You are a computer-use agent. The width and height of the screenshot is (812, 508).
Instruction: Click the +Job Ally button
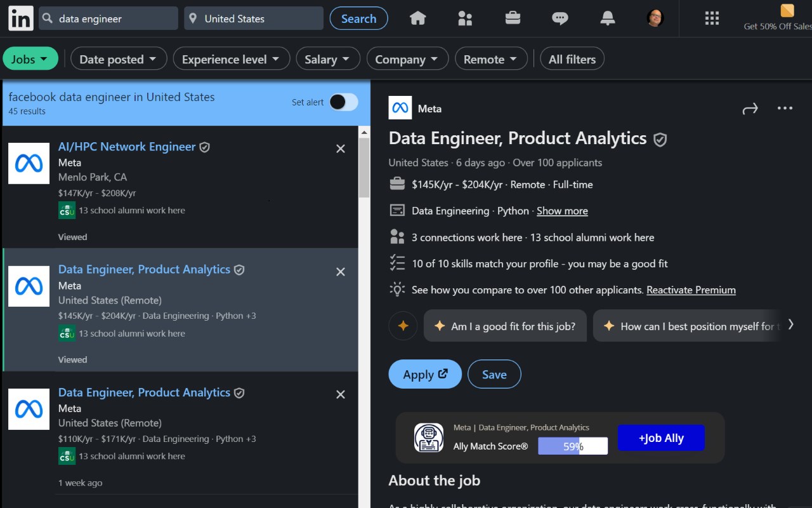pos(661,438)
